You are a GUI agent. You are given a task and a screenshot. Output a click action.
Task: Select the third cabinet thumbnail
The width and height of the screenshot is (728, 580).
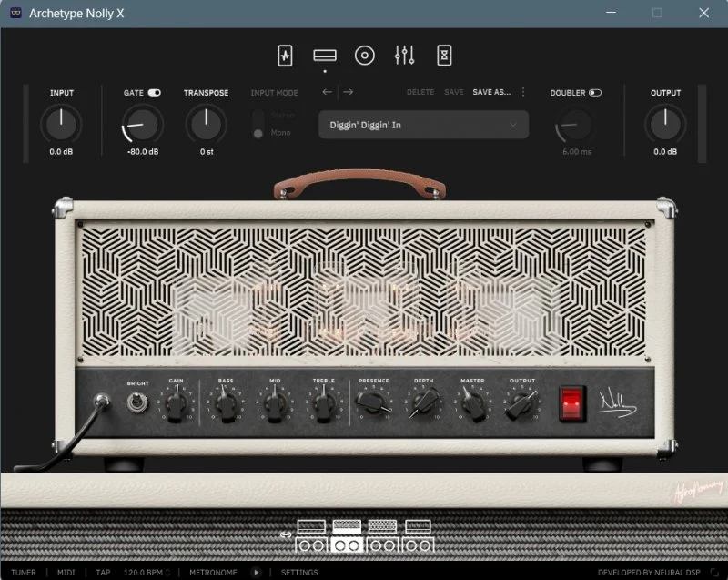[382, 545]
